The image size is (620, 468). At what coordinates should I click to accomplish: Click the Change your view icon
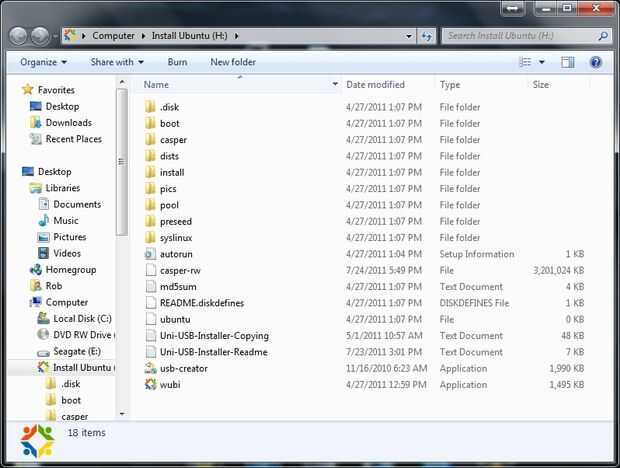pos(525,62)
